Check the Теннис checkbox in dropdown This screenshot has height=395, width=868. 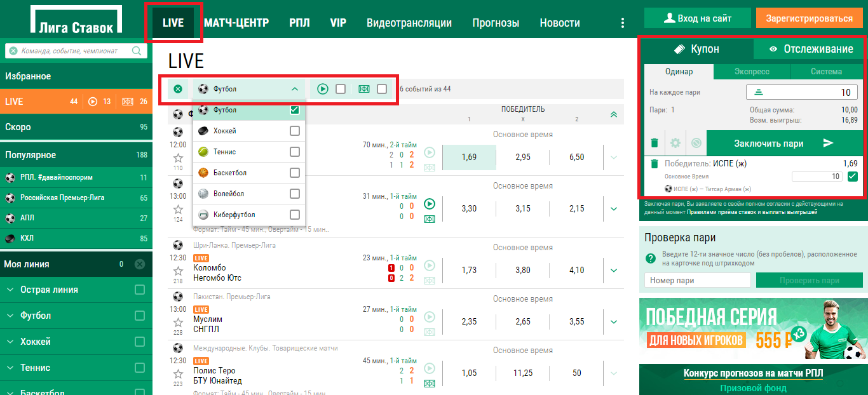(x=295, y=152)
